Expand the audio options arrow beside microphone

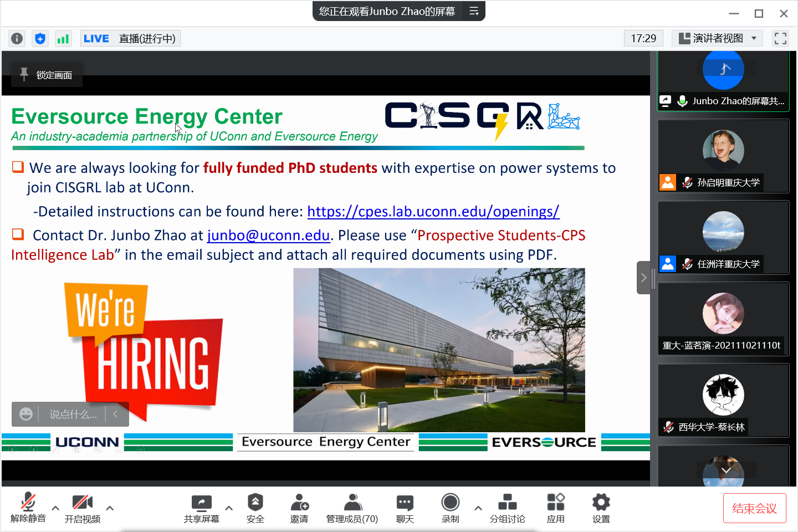[55, 508]
